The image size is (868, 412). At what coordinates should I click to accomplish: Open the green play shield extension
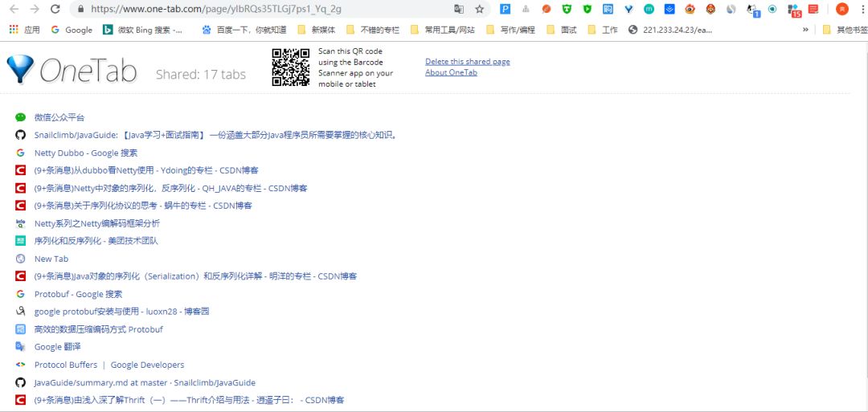(x=587, y=9)
